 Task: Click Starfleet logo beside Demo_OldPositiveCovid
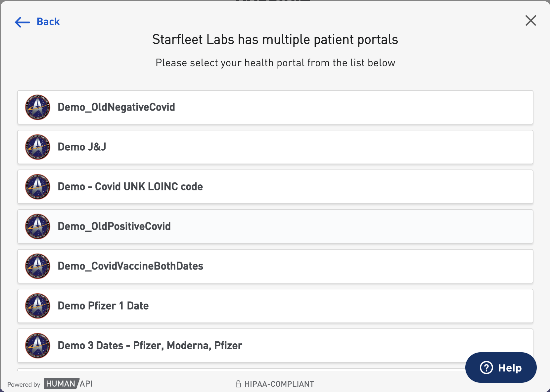pyautogui.click(x=38, y=226)
